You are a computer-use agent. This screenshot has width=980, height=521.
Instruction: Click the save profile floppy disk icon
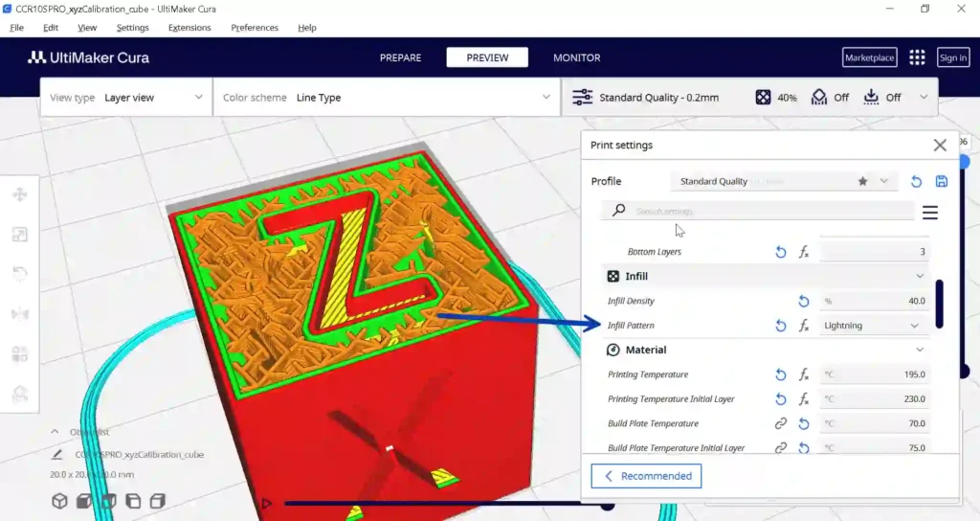coord(942,181)
